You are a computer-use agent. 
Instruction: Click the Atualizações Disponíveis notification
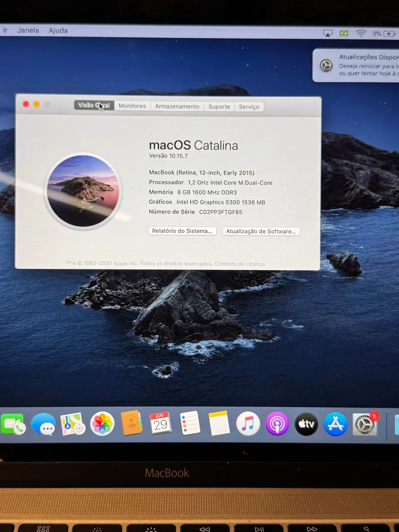(x=356, y=65)
